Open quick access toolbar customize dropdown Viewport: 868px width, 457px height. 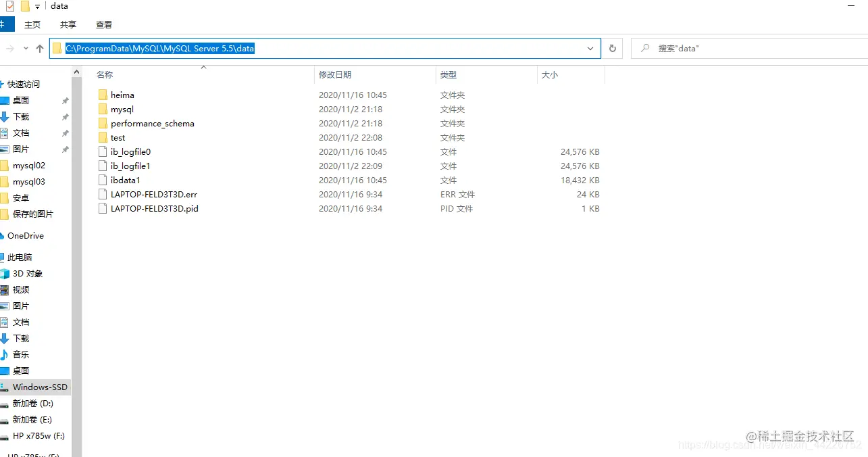pyautogui.click(x=37, y=6)
